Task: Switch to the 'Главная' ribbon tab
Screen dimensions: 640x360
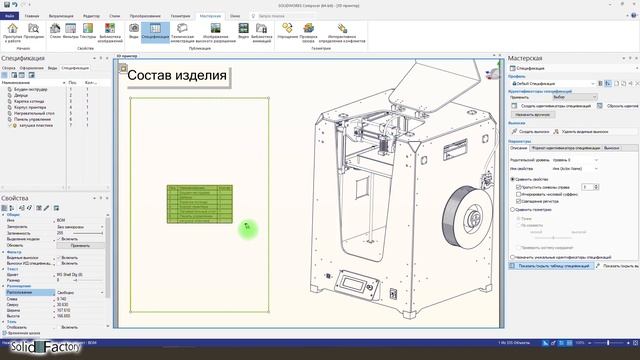Action: (32, 16)
